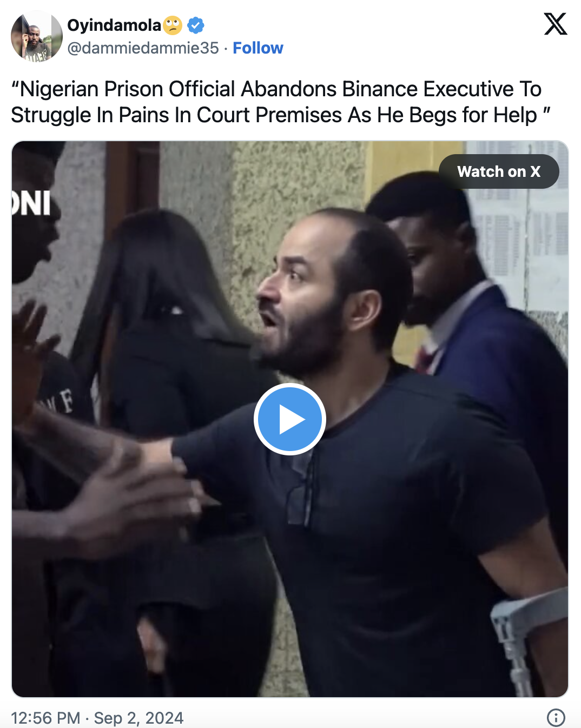Click the posted notices on wall
Screen dimensions: 581x728
pyautogui.click(x=519, y=227)
